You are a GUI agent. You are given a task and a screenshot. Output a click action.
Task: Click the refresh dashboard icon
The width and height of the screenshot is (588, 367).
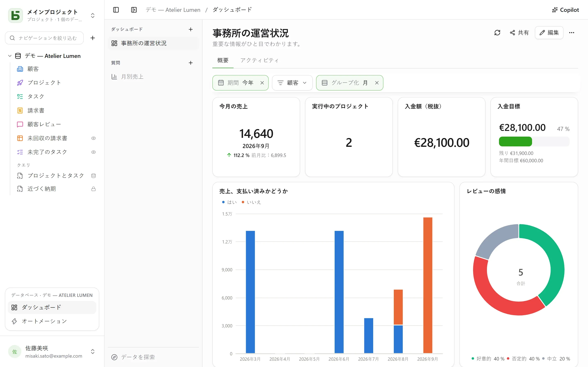click(x=497, y=33)
